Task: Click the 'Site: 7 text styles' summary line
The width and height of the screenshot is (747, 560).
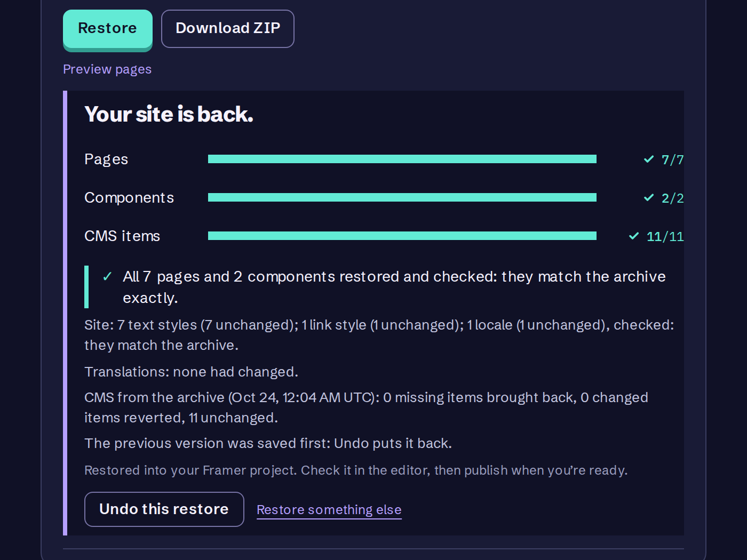Action: tap(379, 335)
